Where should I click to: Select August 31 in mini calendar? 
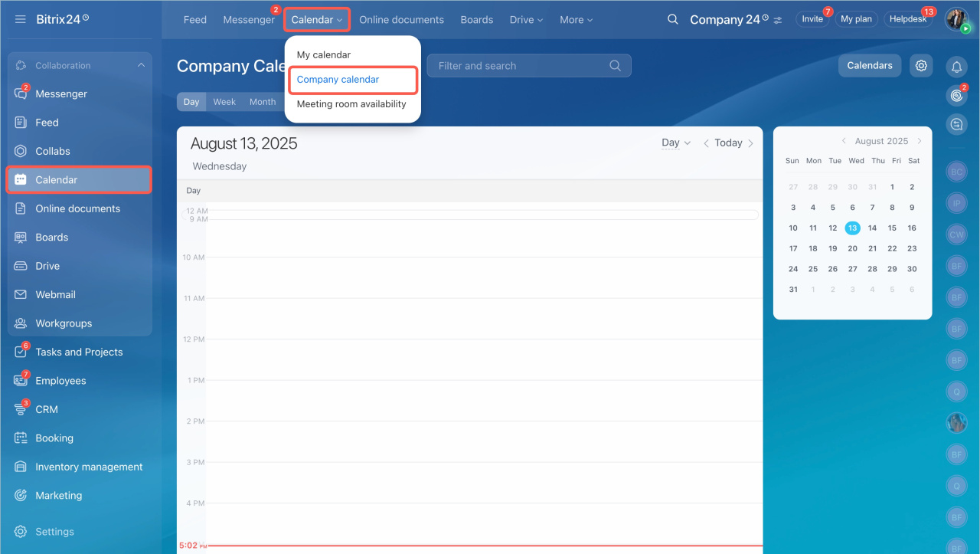(x=793, y=290)
